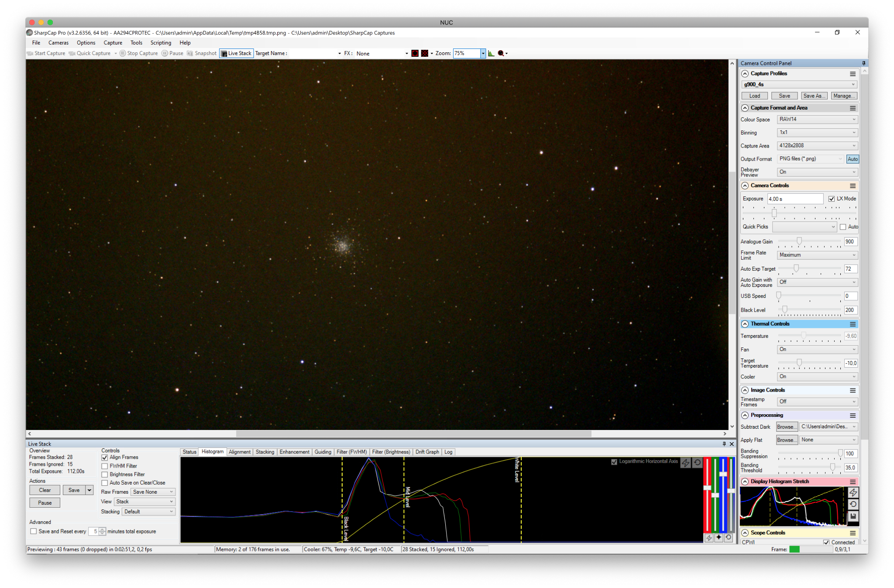The width and height of the screenshot is (894, 588).
Task: Toggle the Logarithmic Horizontal Axis checkbox
Action: 614,462
